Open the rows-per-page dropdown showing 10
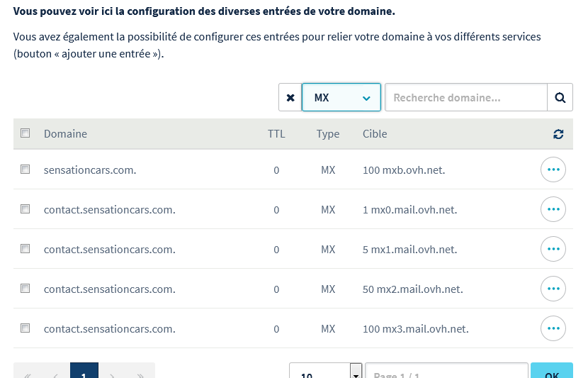The height and width of the screenshot is (378, 588). click(326, 372)
